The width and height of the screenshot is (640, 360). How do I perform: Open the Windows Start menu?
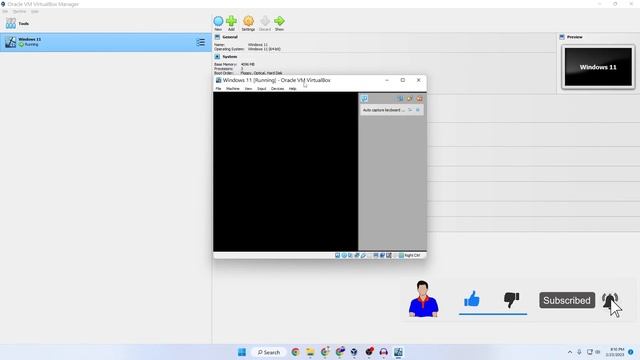tap(242, 352)
